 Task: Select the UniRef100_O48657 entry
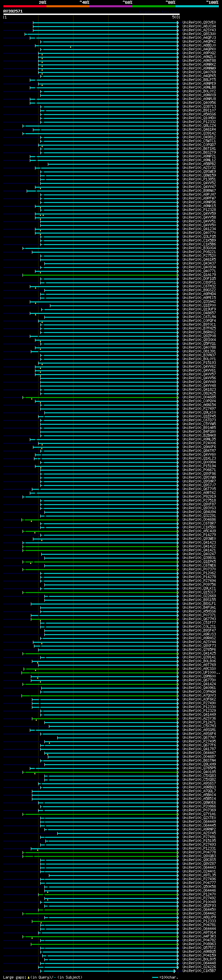coord(199,313)
